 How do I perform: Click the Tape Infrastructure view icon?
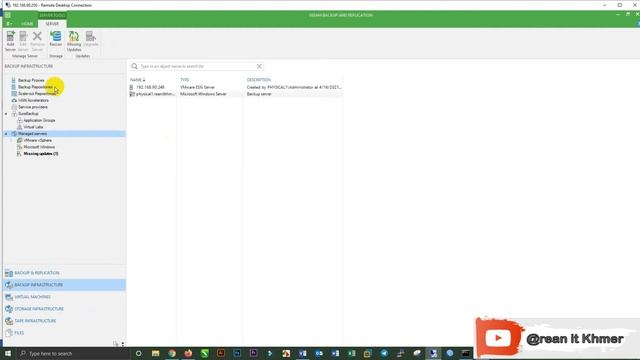(x=9, y=321)
